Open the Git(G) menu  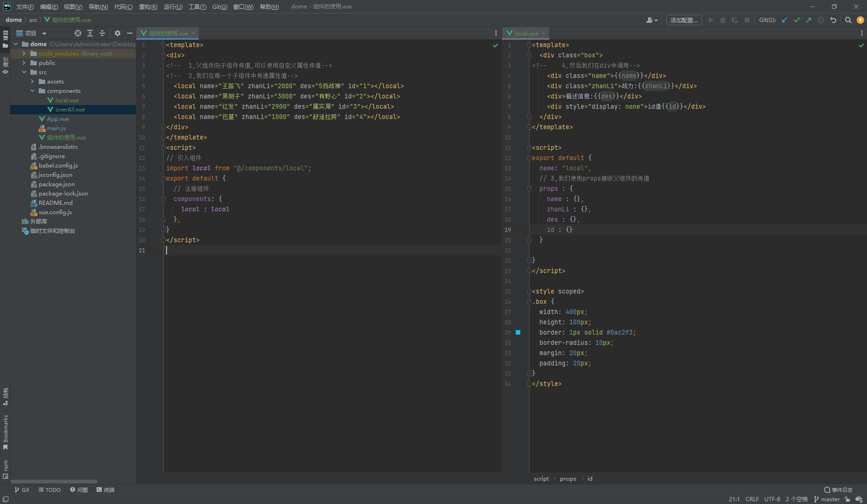pos(219,7)
